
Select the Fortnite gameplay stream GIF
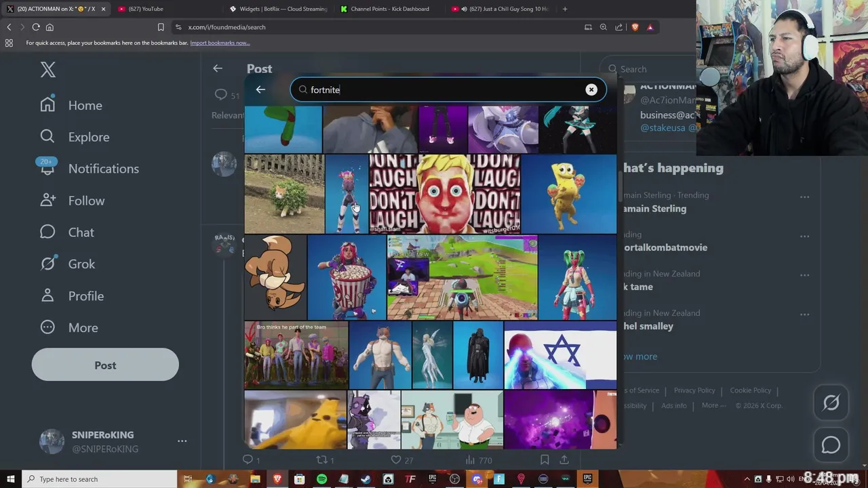coord(462,277)
